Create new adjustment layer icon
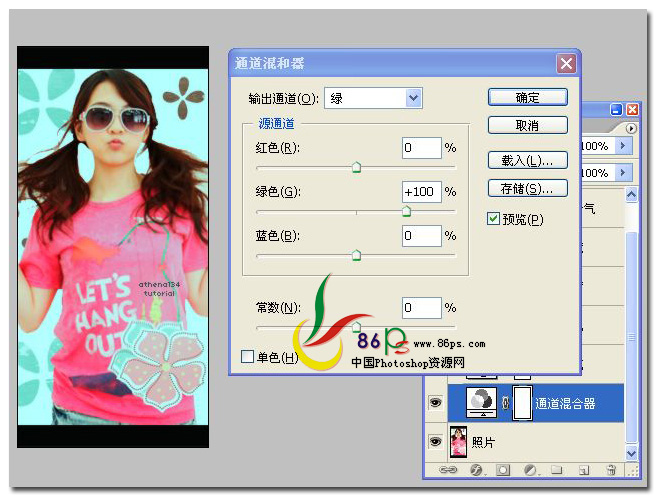The image size is (660, 500). [530, 470]
